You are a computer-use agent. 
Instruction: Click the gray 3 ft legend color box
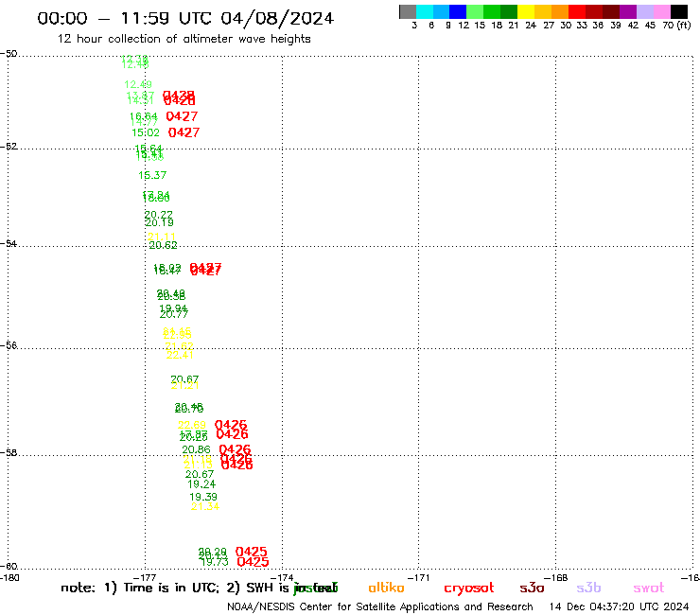(408, 11)
